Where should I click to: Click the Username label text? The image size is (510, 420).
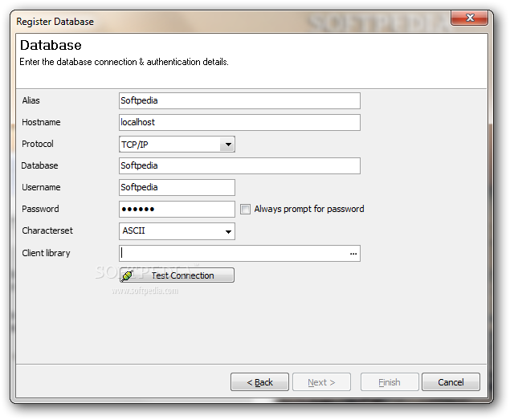click(41, 187)
